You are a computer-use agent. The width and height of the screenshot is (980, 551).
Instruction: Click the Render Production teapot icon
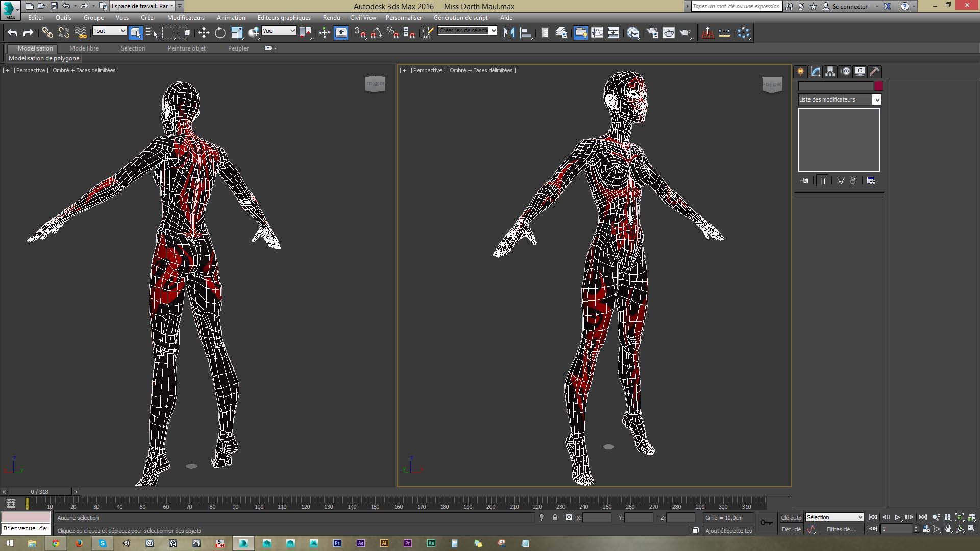pyautogui.click(x=685, y=33)
